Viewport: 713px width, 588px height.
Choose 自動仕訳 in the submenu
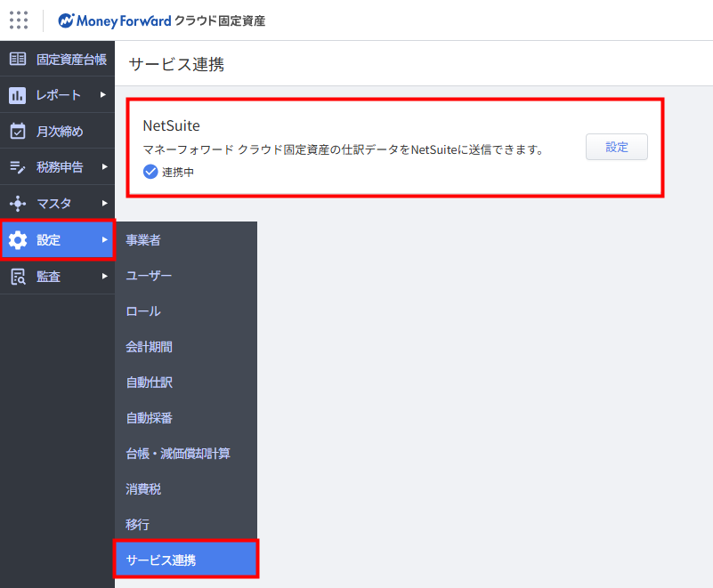[x=149, y=383]
